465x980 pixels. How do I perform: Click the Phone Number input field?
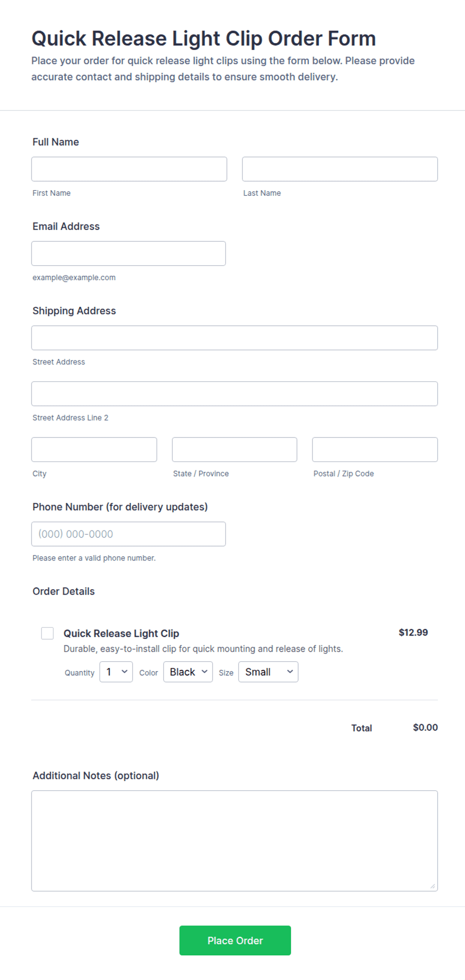pyautogui.click(x=128, y=534)
